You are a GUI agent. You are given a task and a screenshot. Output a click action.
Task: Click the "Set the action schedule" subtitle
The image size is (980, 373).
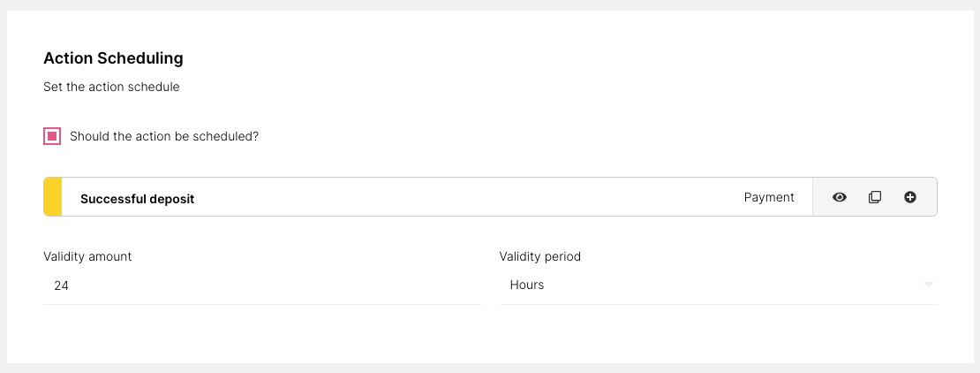[111, 88]
